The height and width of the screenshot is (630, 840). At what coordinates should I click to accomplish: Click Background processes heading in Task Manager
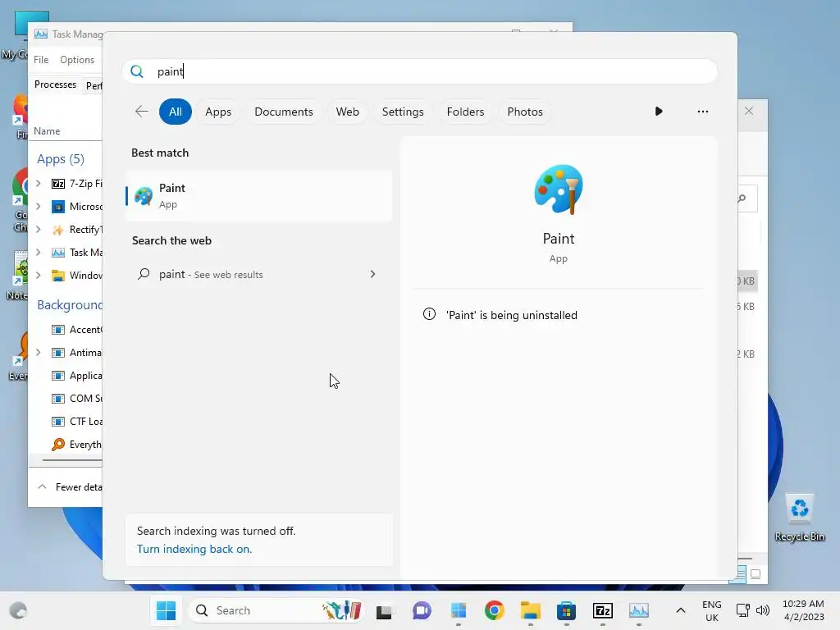pyautogui.click(x=70, y=305)
